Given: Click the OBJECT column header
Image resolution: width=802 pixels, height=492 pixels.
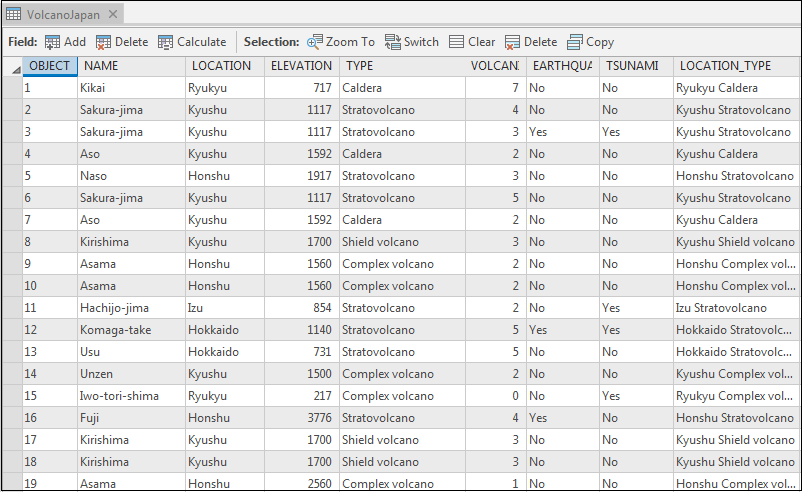Looking at the screenshot, I should click(50, 66).
